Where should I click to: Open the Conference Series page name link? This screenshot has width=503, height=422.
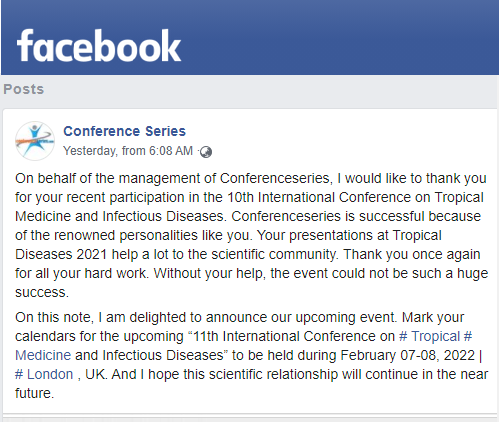pyautogui.click(x=124, y=131)
